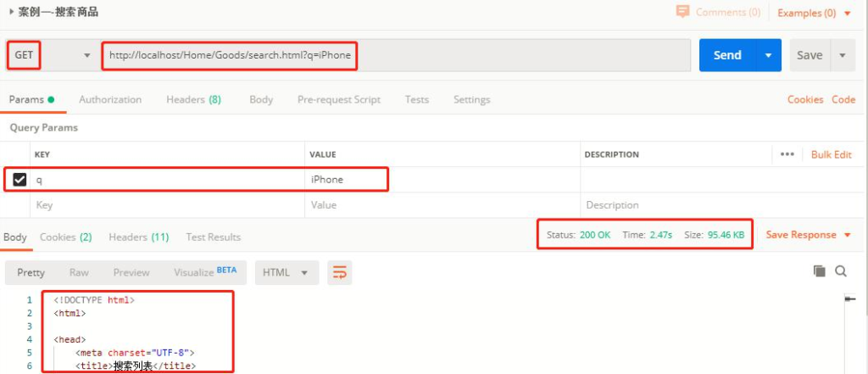Uncheck the q parameter checkbox
The width and height of the screenshot is (868, 374).
click(19, 180)
